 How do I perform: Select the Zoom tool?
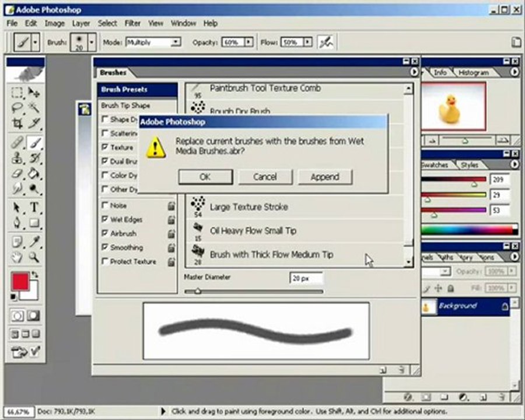point(34,257)
